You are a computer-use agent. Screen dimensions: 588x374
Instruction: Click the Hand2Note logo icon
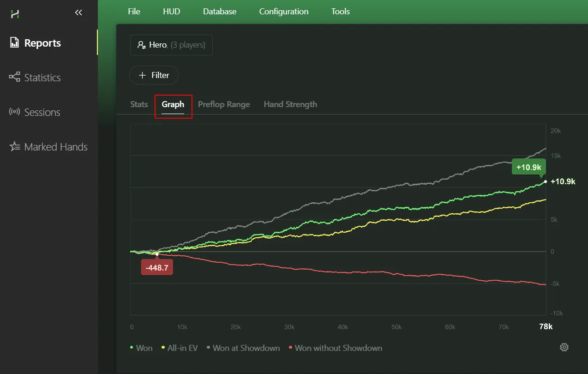pyautogui.click(x=15, y=14)
